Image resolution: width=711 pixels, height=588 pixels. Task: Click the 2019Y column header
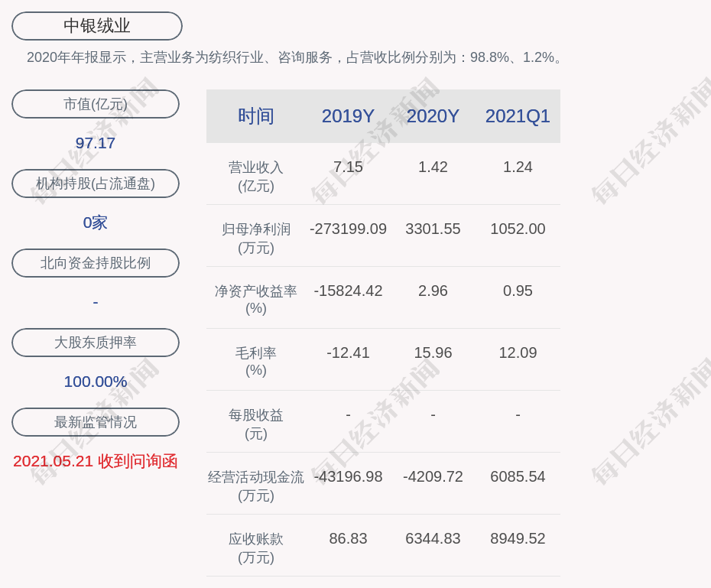tap(348, 116)
